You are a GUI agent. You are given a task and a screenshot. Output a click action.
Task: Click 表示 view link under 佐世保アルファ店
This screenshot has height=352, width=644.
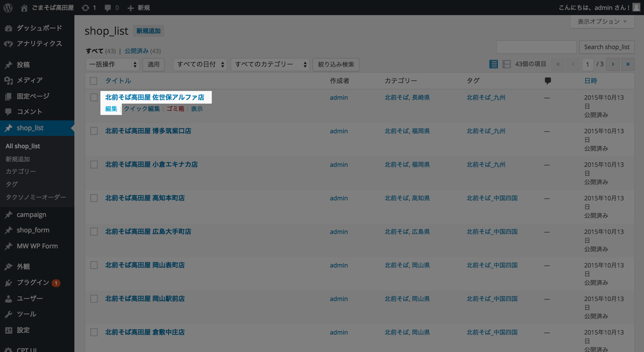click(197, 109)
